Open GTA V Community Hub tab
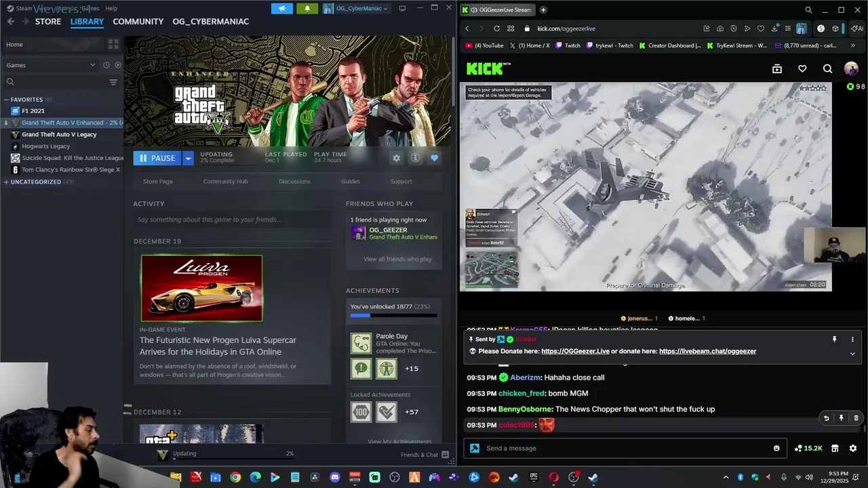The width and height of the screenshot is (868, 488). [x=225, y=181]
